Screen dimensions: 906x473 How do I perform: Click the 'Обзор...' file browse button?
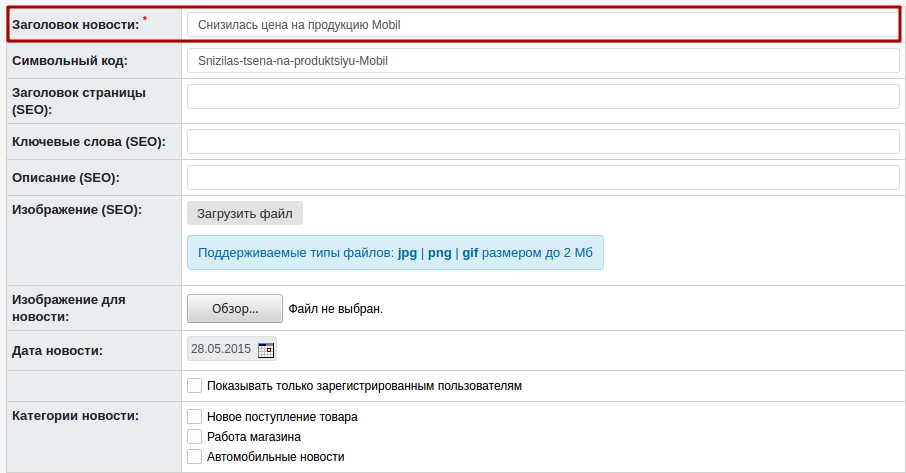234,308
